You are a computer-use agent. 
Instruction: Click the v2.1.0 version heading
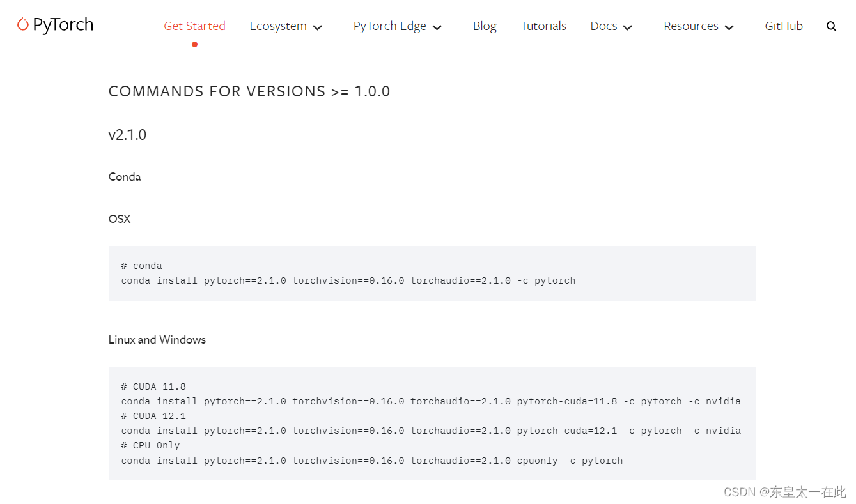[x=127, y=135]
